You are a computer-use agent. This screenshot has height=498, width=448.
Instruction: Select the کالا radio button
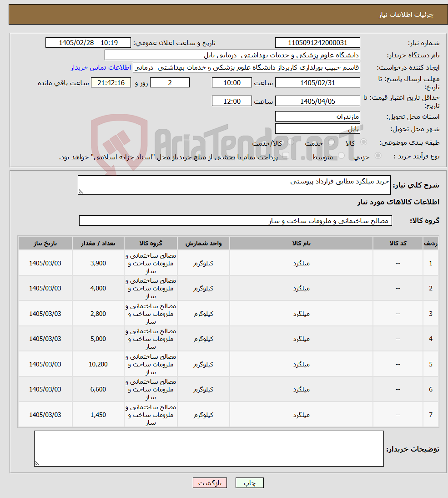point(363,142)
